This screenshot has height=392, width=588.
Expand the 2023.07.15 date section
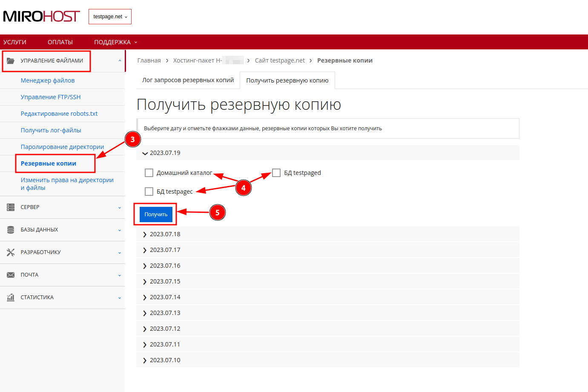click(x=328, y=281)
